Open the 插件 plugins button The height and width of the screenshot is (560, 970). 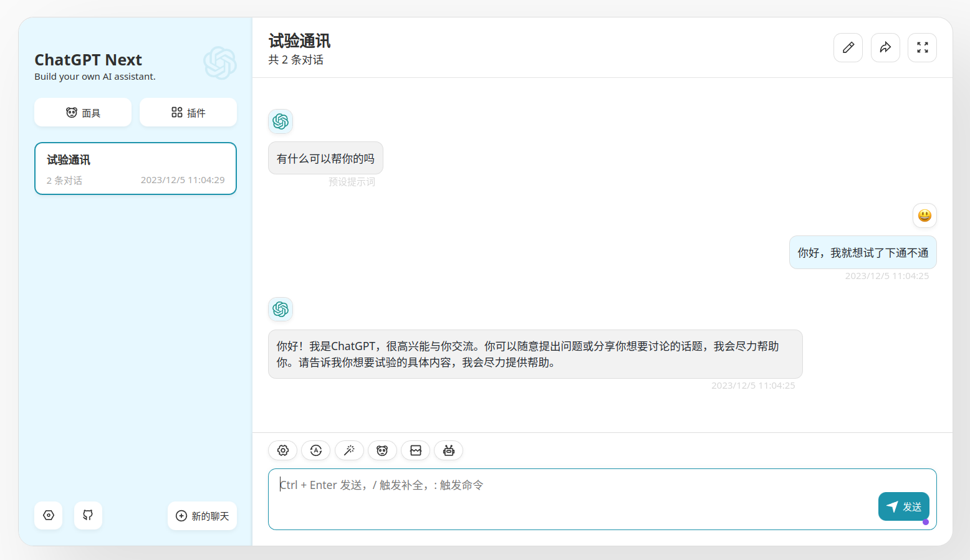tap(188, 112)
